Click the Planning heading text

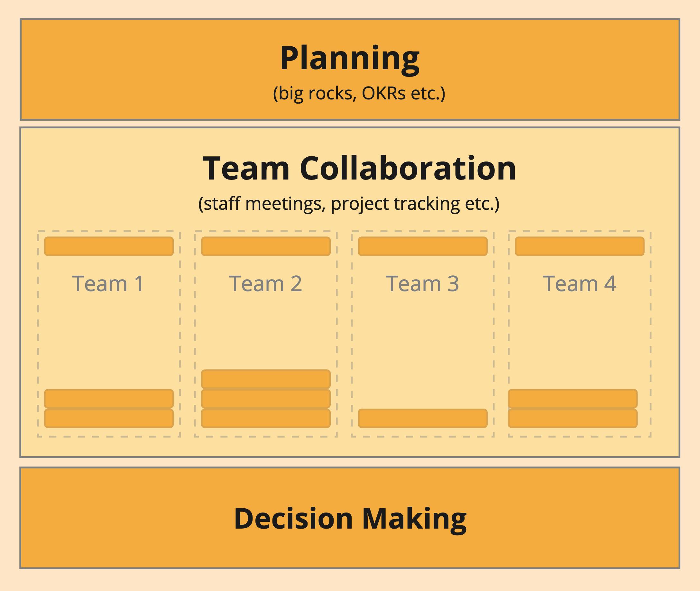[350, 59]
